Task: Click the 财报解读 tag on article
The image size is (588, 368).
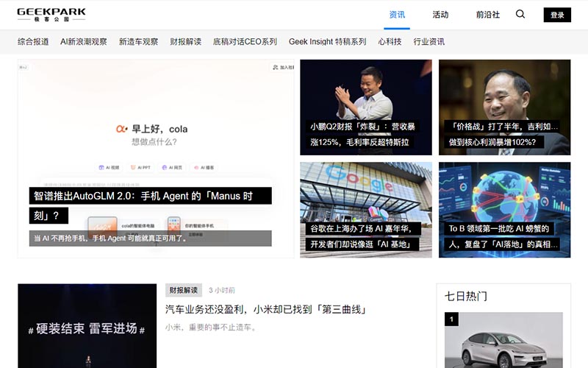Action: click(x=183, y=290)
